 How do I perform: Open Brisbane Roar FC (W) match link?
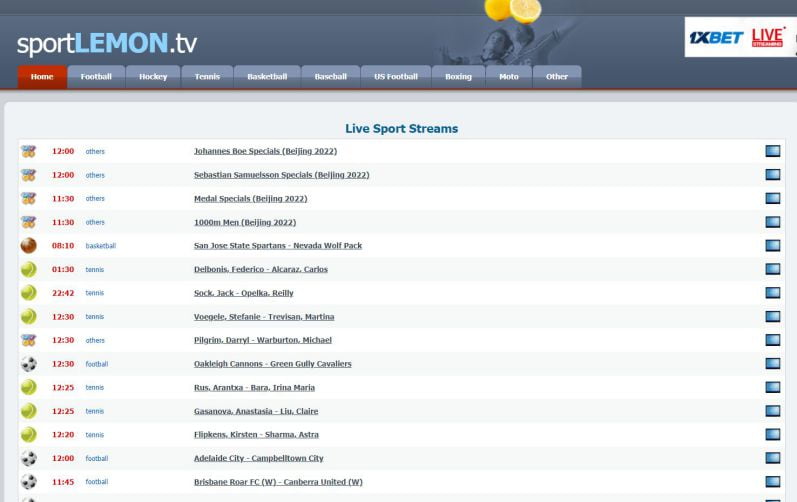[x=279, y=482]
